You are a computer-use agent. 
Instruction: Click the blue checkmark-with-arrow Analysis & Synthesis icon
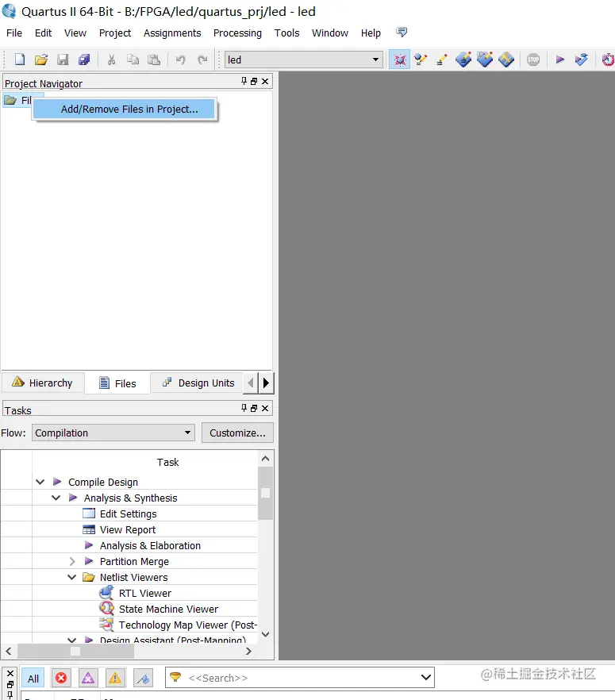(581, 60)
